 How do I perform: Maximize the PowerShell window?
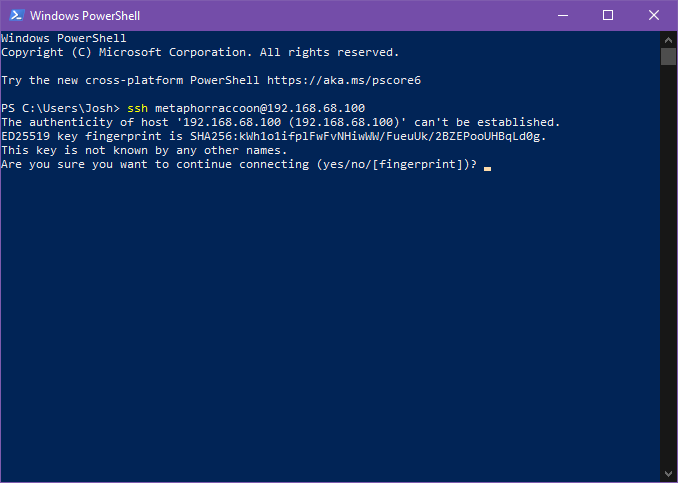coord(608,16)
